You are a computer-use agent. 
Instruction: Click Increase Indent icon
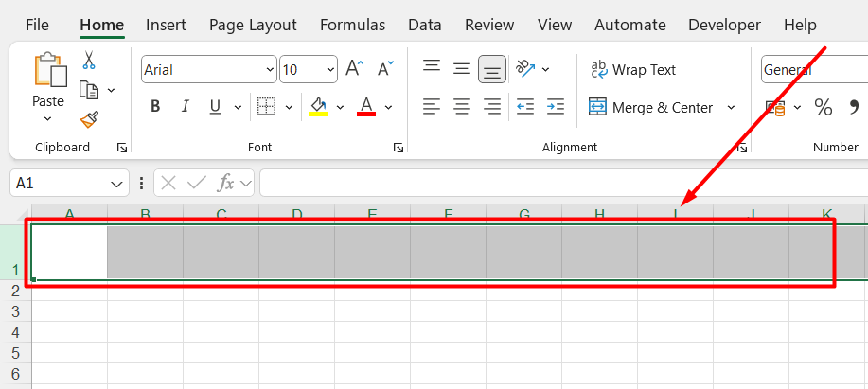(556, 106)
